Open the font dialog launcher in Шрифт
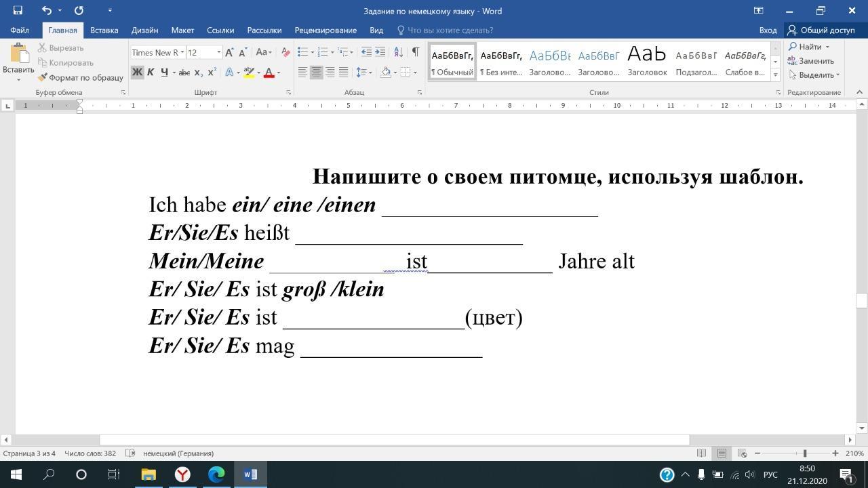 tap(288, 93)
